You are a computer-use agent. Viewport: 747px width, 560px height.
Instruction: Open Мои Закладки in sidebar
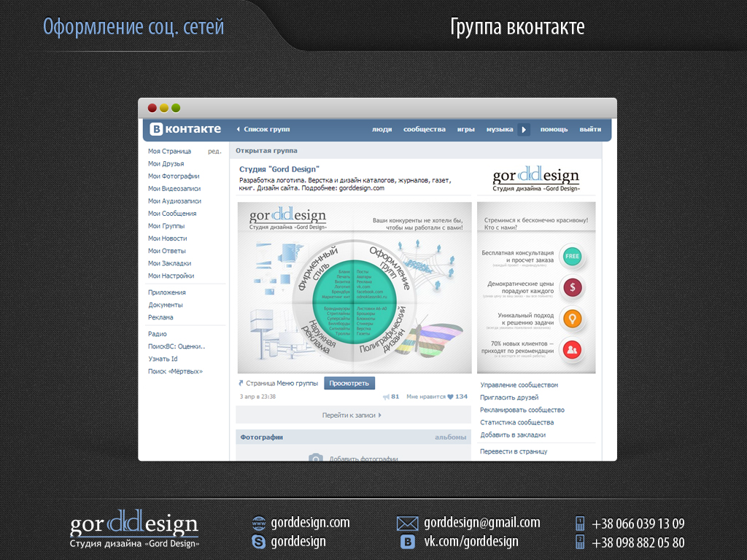pos(169,262)
